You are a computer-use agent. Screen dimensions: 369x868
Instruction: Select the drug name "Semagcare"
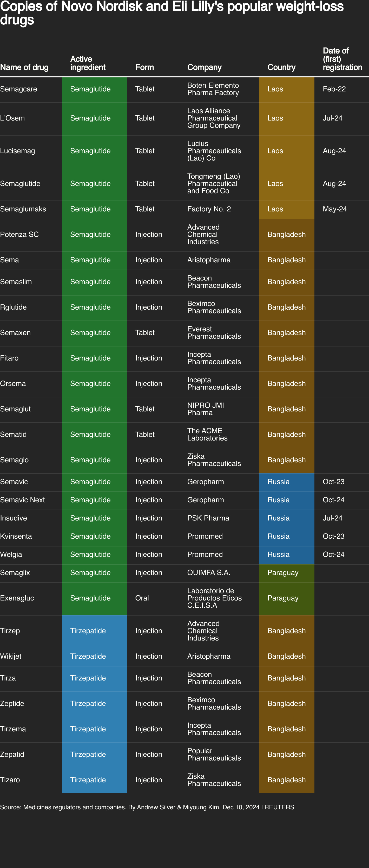click(x=18, y=89)
